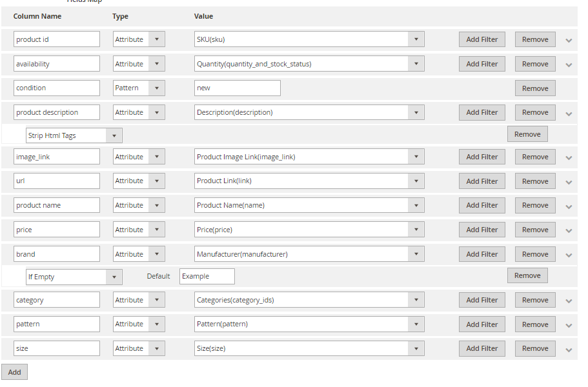Expand the chevron on the size row
Viewport: 588px width, 387px height.
pos(569,350)
